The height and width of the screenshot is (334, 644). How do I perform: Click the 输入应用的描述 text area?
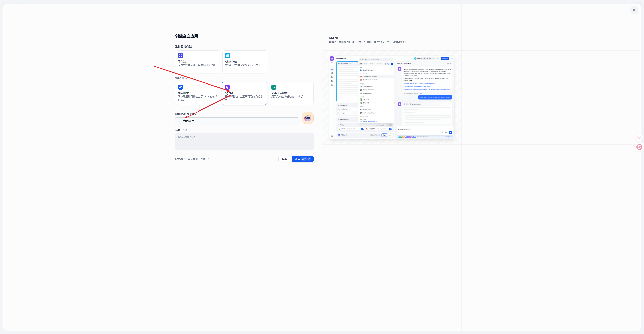point(244,142)
